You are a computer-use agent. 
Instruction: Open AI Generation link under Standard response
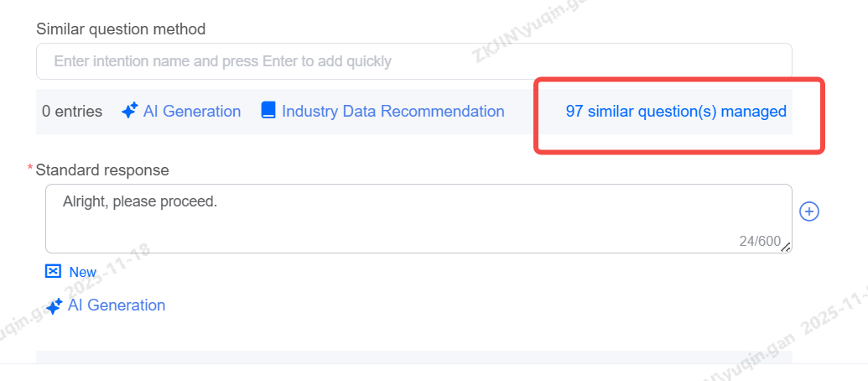116,305
